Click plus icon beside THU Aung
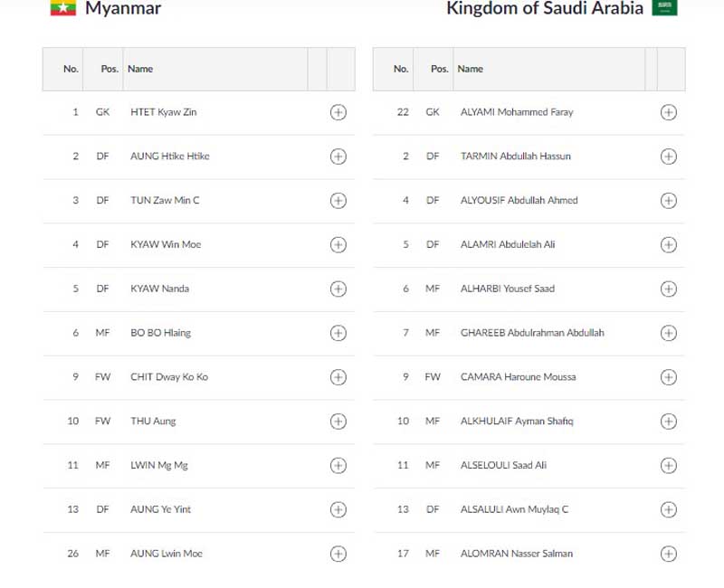Screen dimensions: 724x588 coord(338,421)
